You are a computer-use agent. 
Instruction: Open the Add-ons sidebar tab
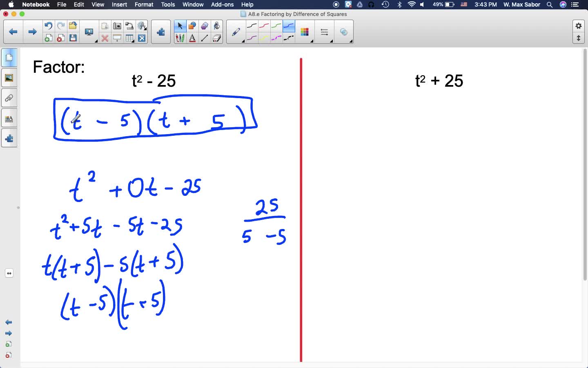click(x=9, y=139)
